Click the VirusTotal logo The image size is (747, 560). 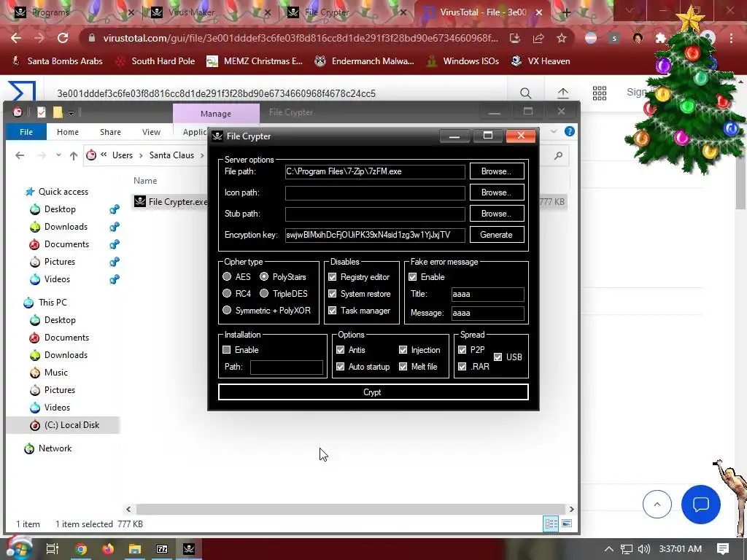pos(22,90)
